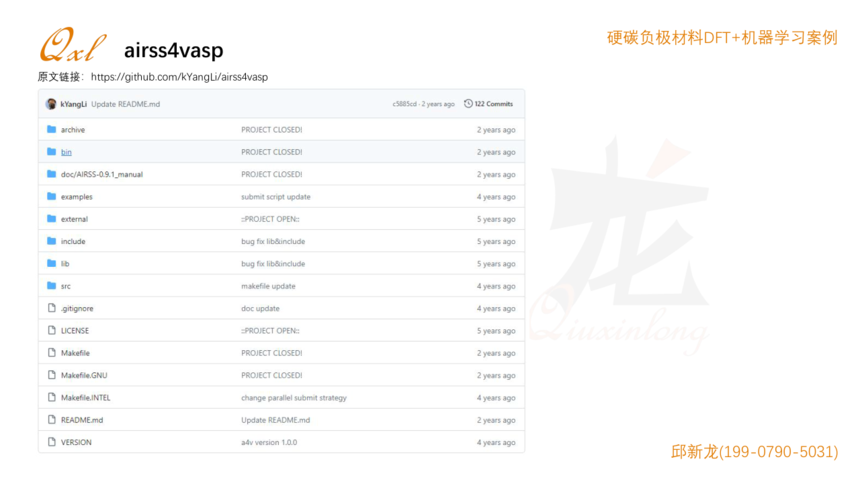This screenshot has height=484, width=860.
Task: Click the LICENSE file icon
Action: pyautogui.click(x=52, y=330)
